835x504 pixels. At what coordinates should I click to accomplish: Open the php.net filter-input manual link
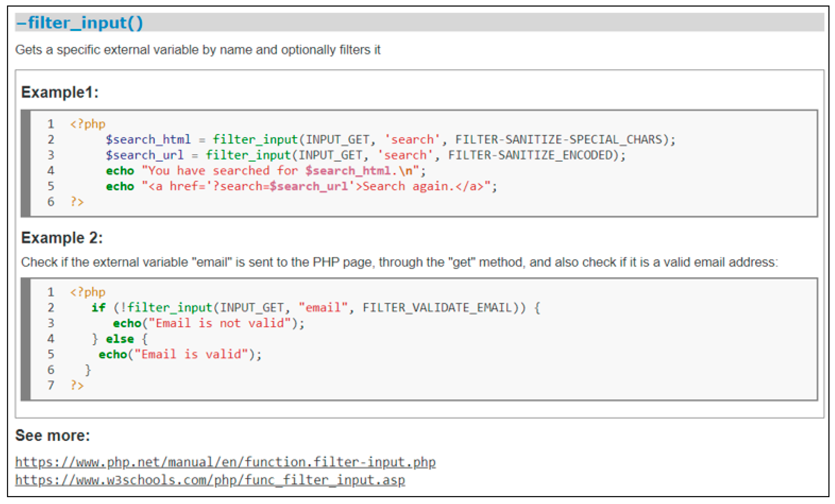click(225, 462)
